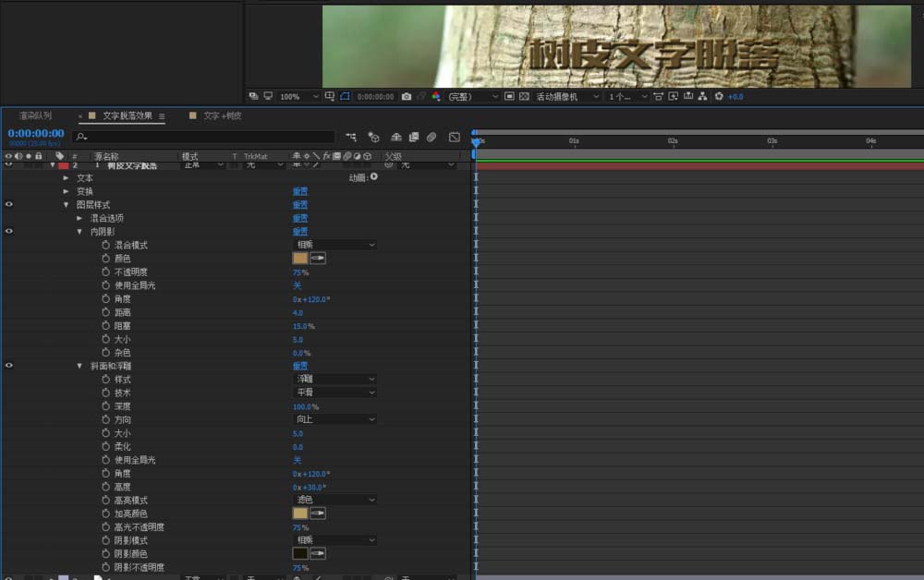This screenshot has width=924, height=580.
Task: Reset exposure in viewer
Action: click(719, 97)
